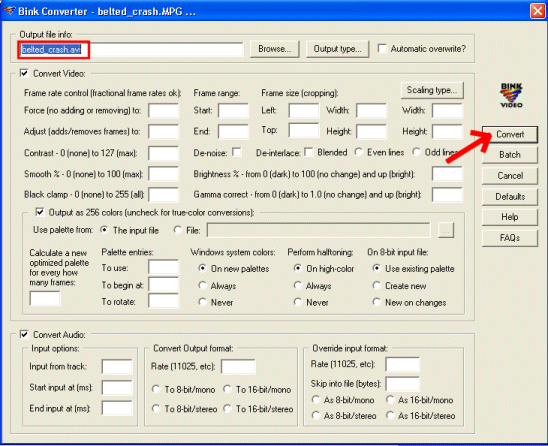Click the Skip into file (bytes) field

(x=402, y=384)
